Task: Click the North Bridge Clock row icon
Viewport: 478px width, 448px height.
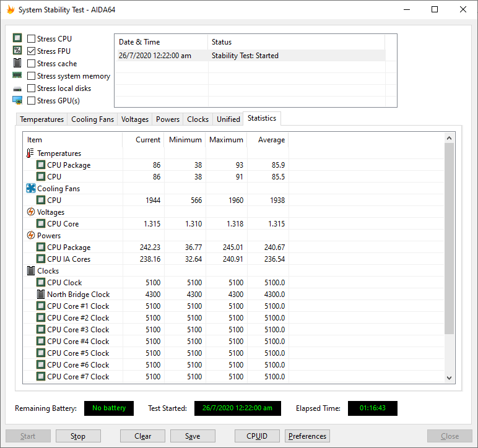Action: 40,294
